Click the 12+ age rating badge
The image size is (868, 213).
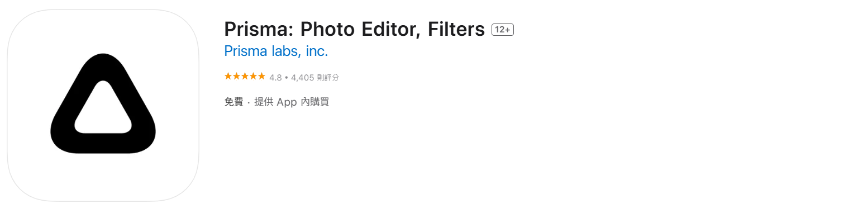click(x=502, y=30)
